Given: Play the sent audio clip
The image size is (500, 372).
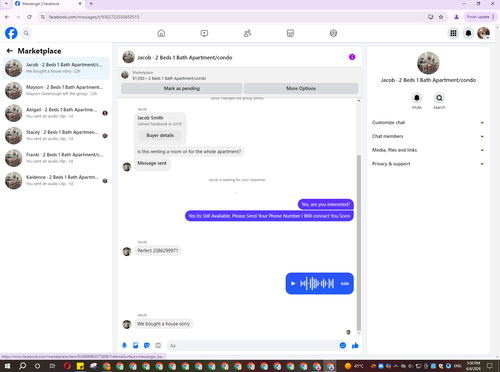Looking at the screenshot, I should [293, 284].
